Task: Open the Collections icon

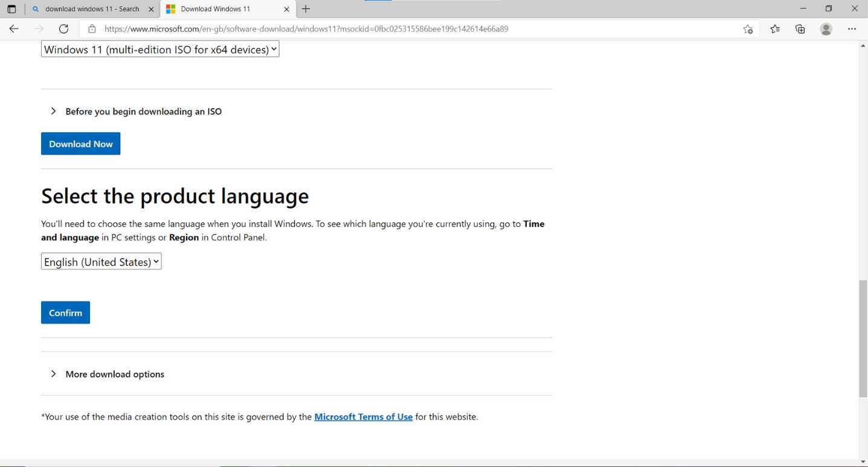Action: pos(800,29)
